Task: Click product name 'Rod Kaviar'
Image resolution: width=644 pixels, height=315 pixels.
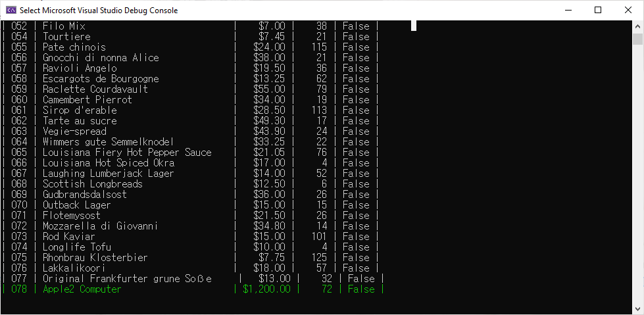Action: (69, 237)
